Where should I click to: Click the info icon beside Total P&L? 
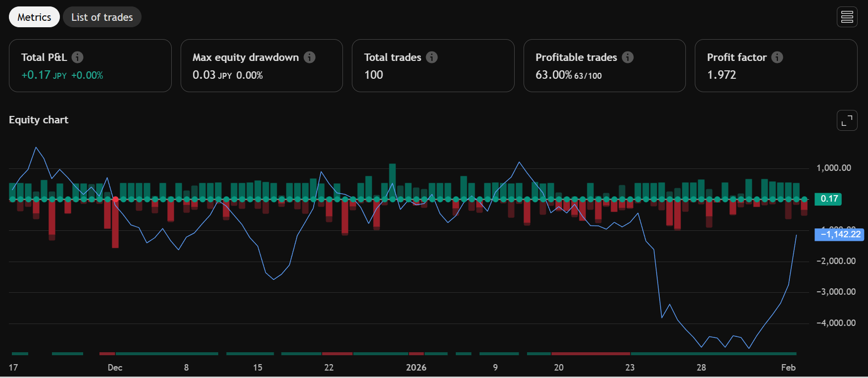click(x=77, y=57)
